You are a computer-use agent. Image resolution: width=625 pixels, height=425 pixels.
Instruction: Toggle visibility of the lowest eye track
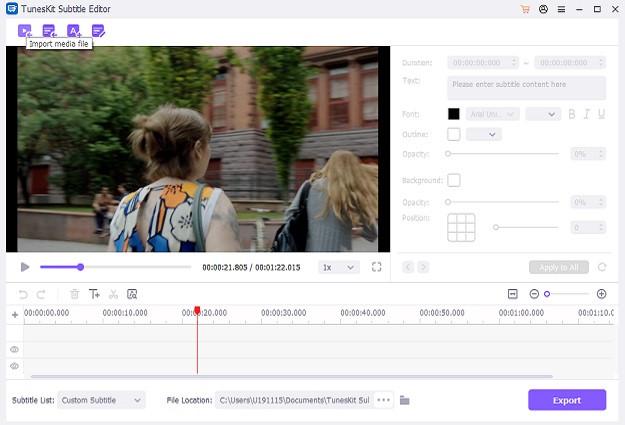14,366
